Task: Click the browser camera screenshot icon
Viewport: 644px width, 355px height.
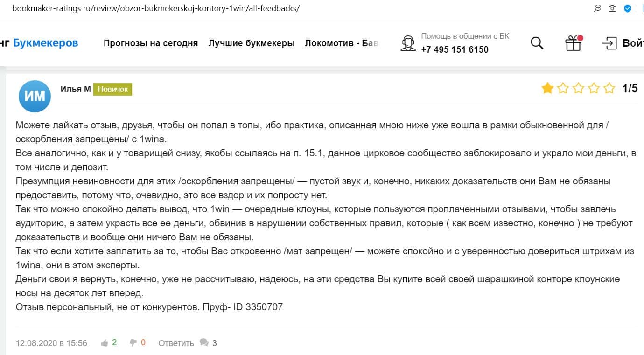Action: (612, 8)
